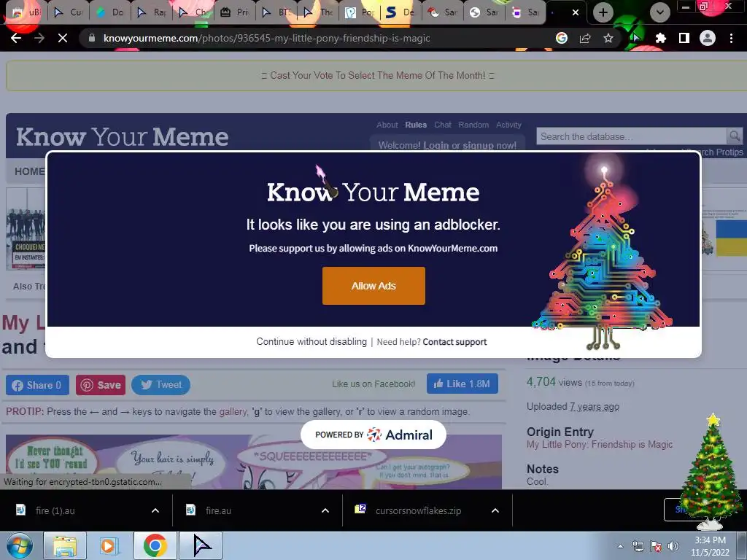Stop page loading with the X icon
Screen dimensions: 747x560
(x=63, y=38)
